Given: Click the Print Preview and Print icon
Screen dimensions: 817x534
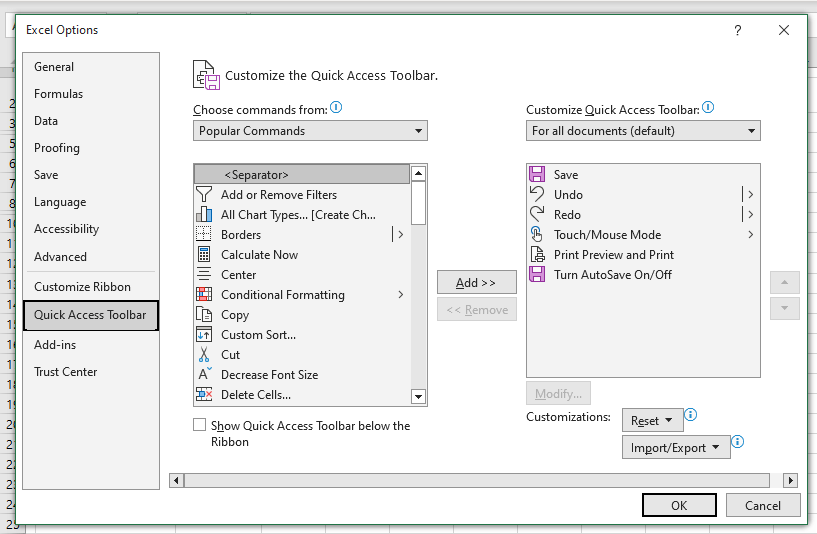Looking at the screenshot, I should [537, 254].
